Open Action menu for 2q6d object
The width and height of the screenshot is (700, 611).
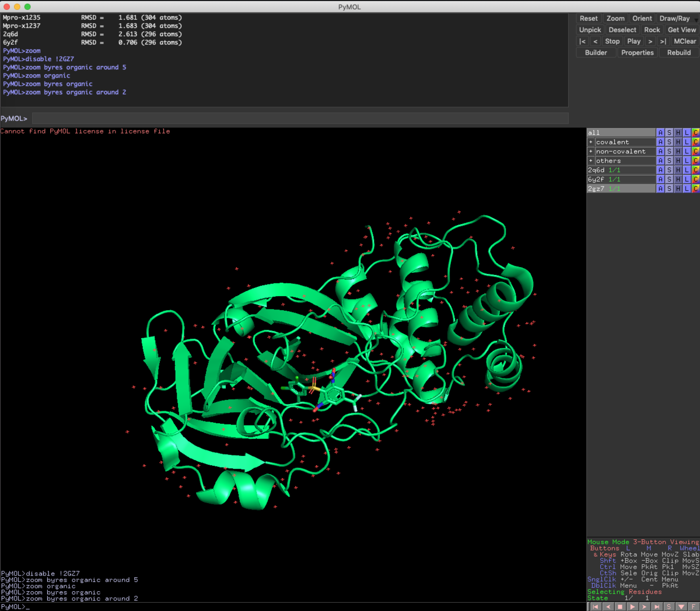click(660, 170)
